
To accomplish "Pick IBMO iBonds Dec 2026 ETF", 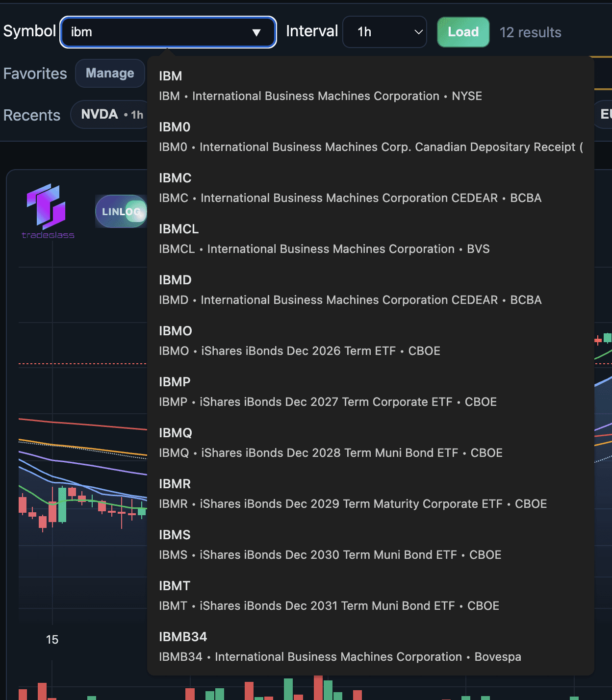I will click(371, 341).
